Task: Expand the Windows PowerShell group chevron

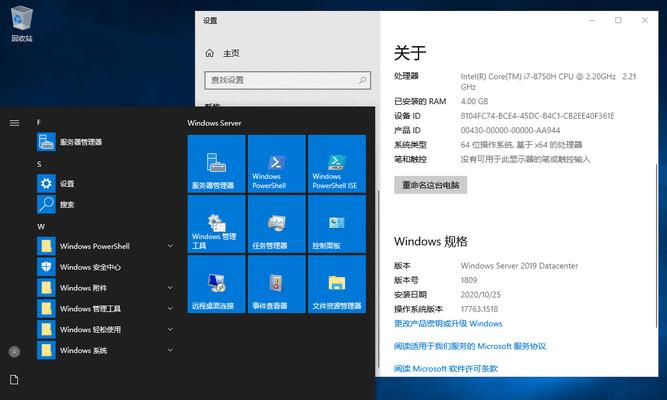Action: pos(170,246)
